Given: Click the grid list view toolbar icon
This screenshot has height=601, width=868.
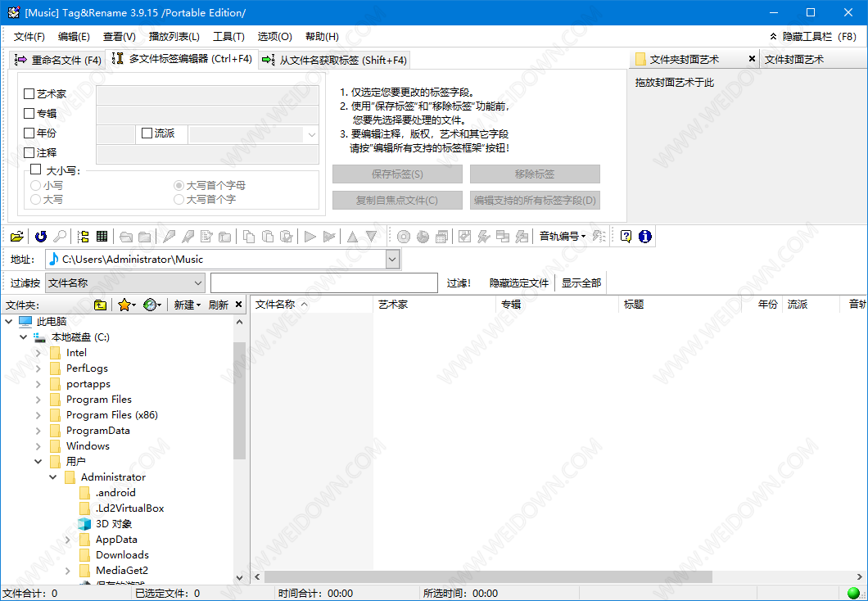Looking at the screenshot, I should pos(102,237).
